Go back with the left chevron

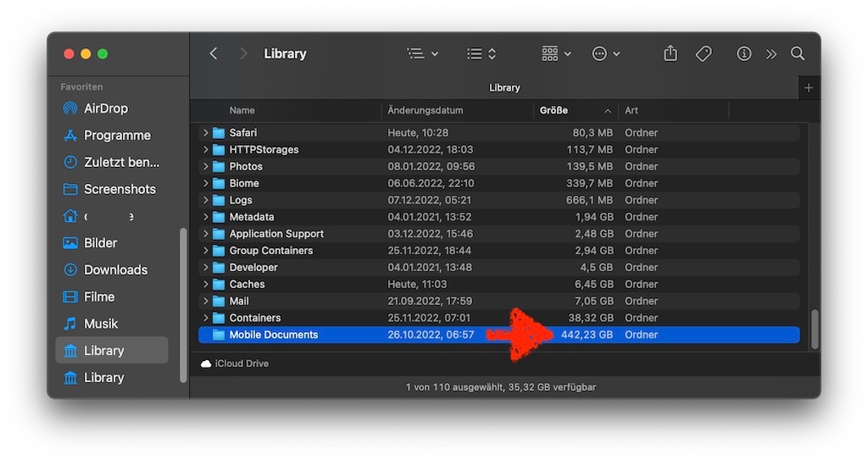[x=214, y=53]
